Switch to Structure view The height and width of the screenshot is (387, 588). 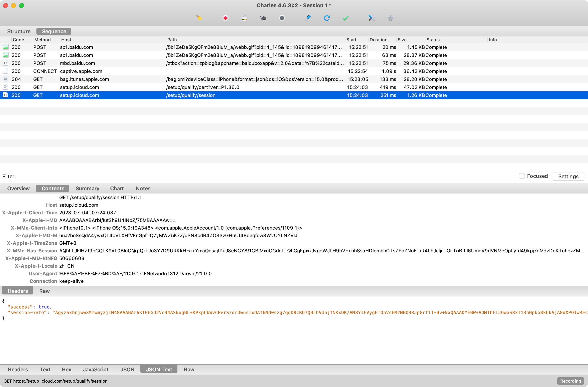19,31
